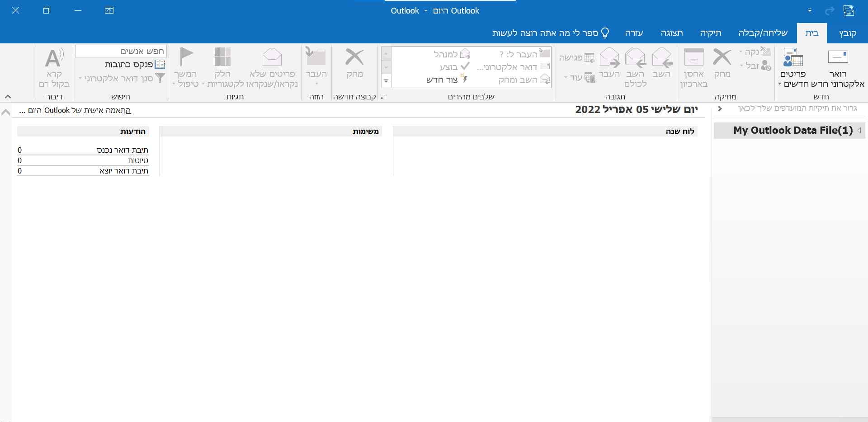Open חלק לקטגוריות categorize dropdown
Viewport: 868px width, 422px height.
click(222, 68)
